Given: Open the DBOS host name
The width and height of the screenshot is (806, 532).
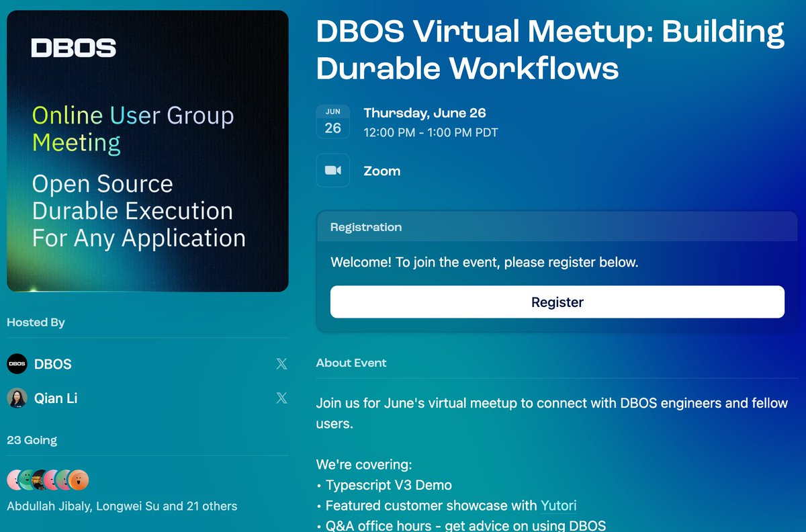Looking at the screenshot, I should point(52,364).
